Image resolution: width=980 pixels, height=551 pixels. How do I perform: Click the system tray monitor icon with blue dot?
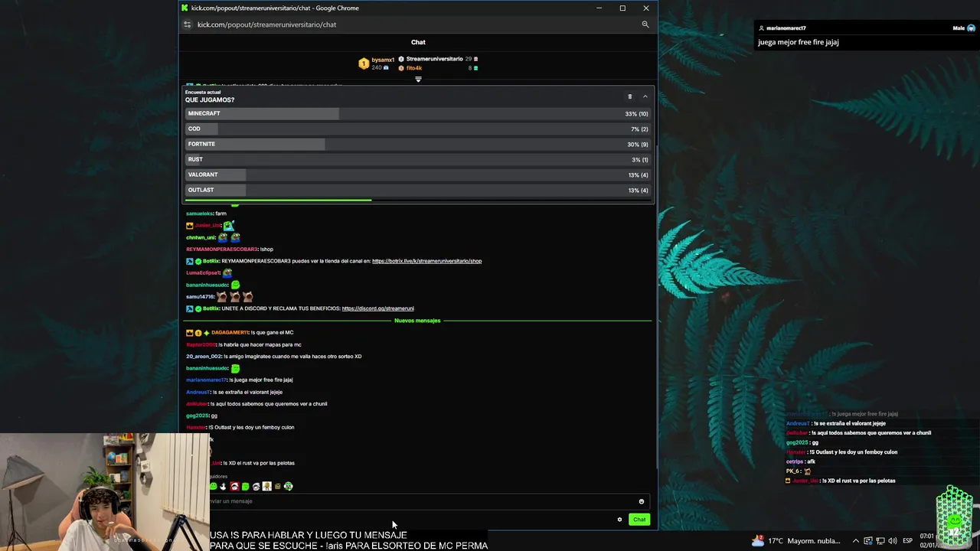tap(868, 541)
